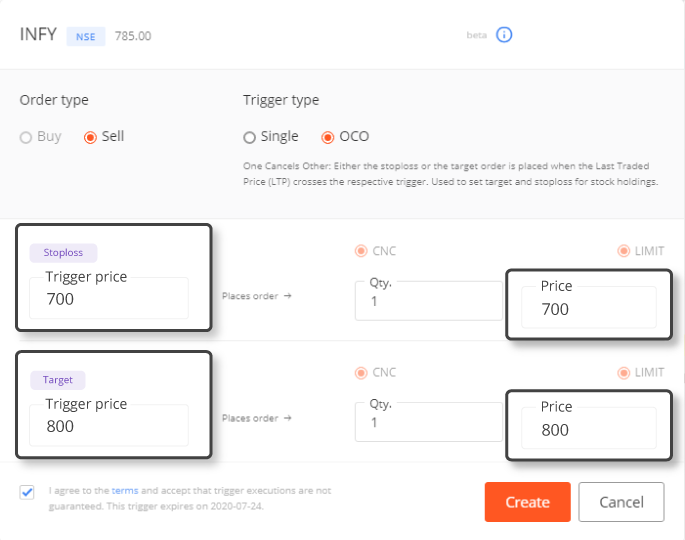Click the Stoploss limit Price field
685x540 pixels.
point(588,308)
